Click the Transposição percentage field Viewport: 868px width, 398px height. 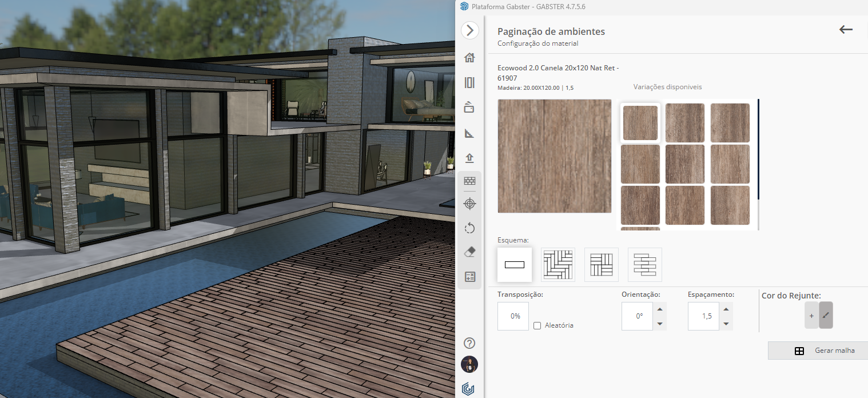(x=513, y=316)
